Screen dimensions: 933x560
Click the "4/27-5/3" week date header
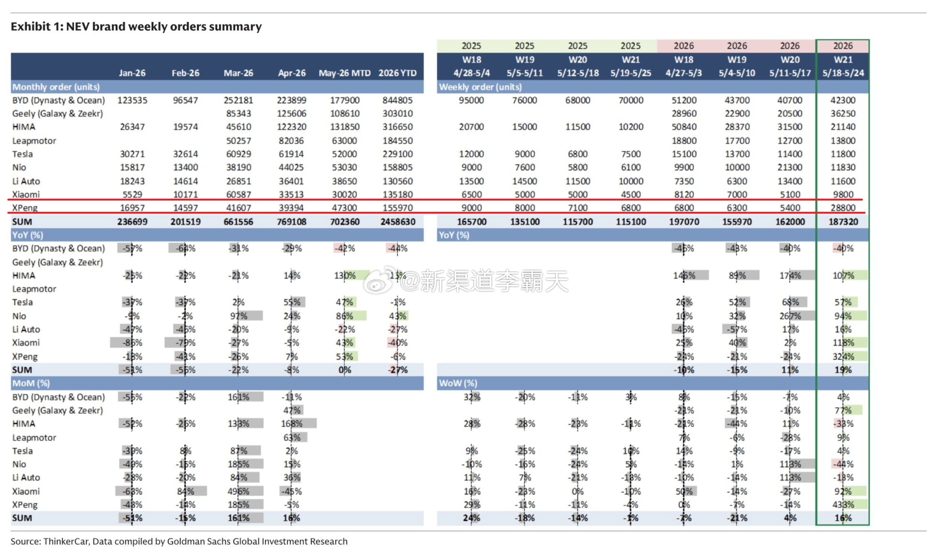tap(684, 73)
